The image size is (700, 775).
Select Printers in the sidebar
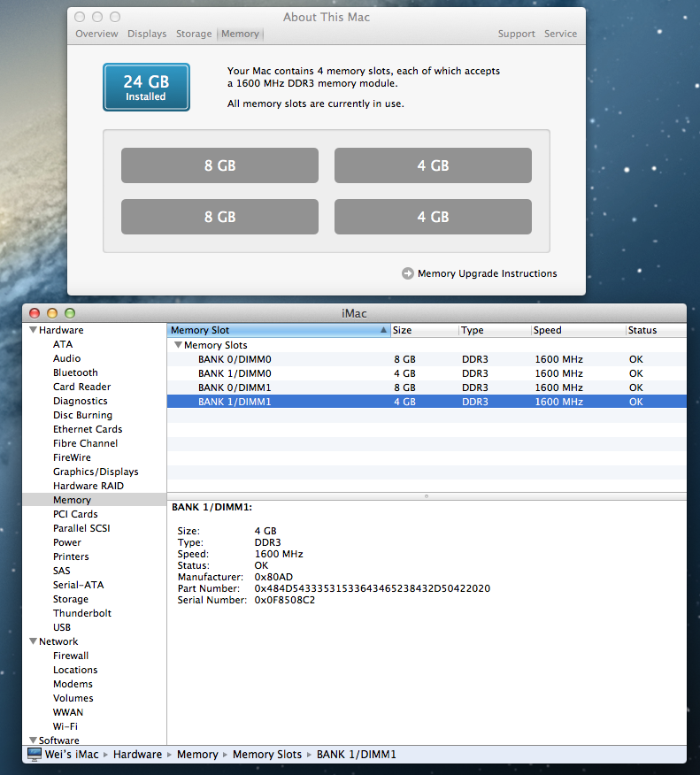point(71,556)
